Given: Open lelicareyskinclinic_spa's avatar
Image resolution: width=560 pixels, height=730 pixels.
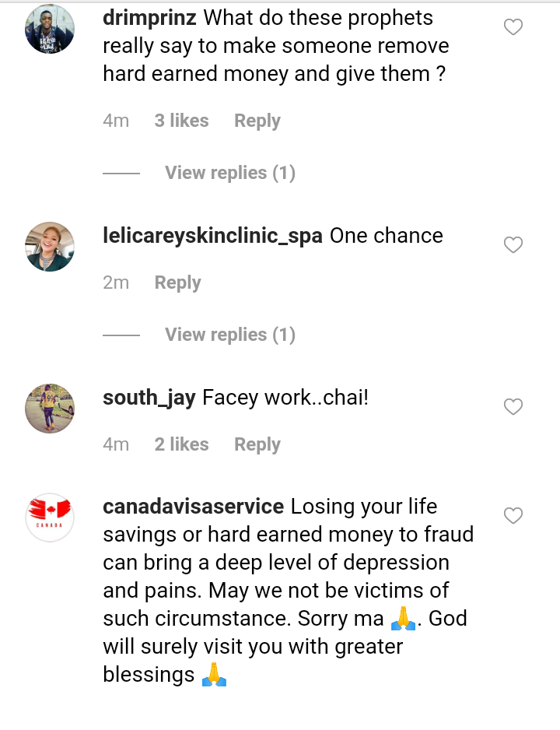Looking at the screenshot, I should [50, 247].
